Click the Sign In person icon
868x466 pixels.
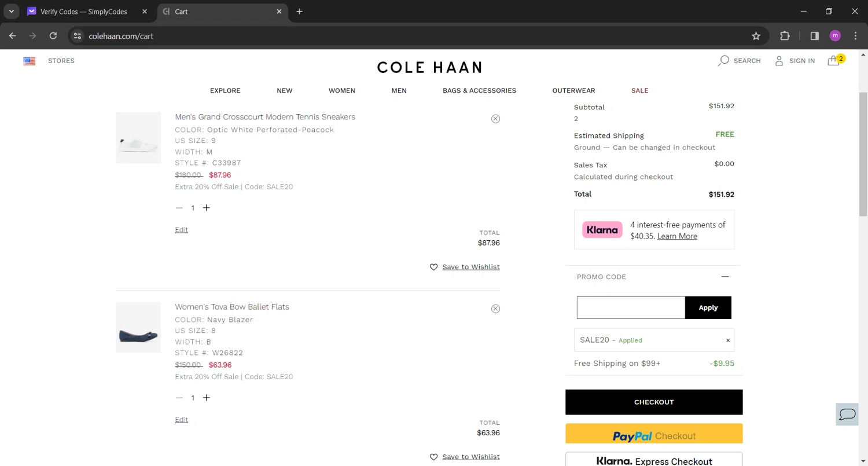pyautogui.click(x=779, y=61)
